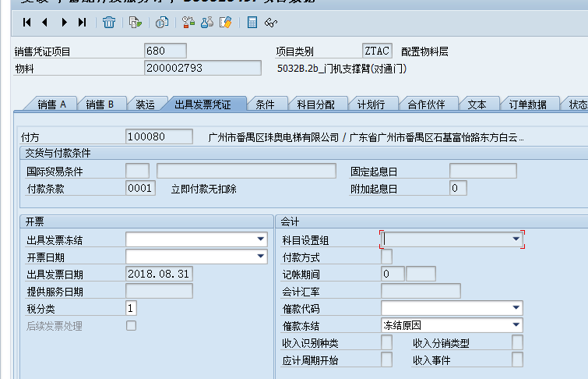
Task: Tick the 收入识别种类 box
Action: [x=386, y=343]
